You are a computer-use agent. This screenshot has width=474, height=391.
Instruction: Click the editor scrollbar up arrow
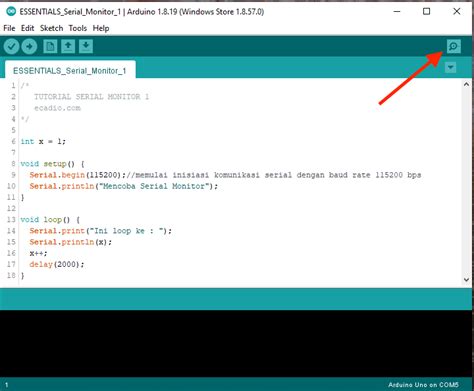pyautogui.click(x=466, y=85)
